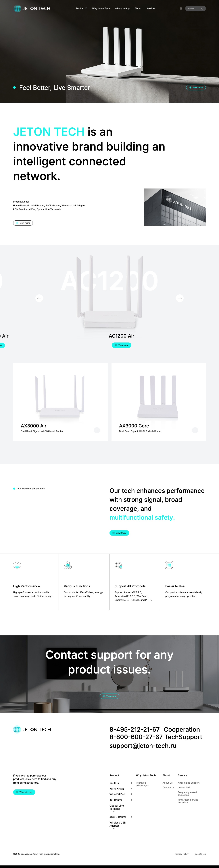Expand the Routers footer category
This screenshot has height=868, width=219.
coord(131,783)
